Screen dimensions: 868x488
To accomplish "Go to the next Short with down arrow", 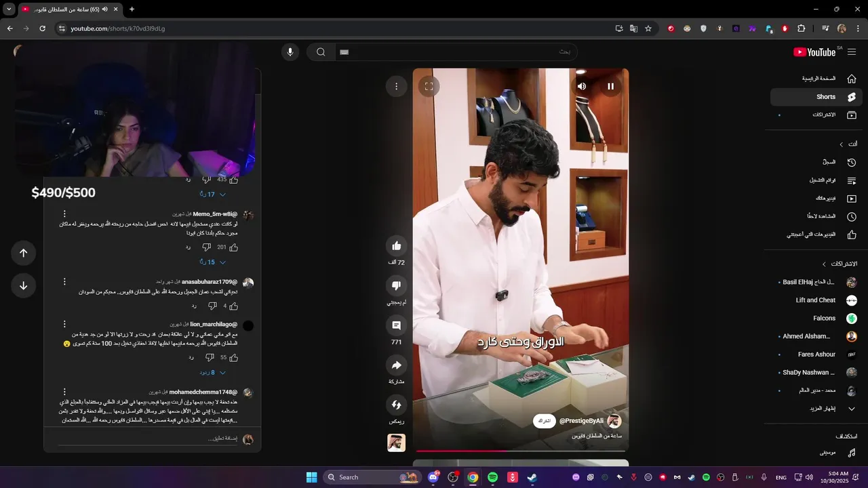I will [23, 285].
